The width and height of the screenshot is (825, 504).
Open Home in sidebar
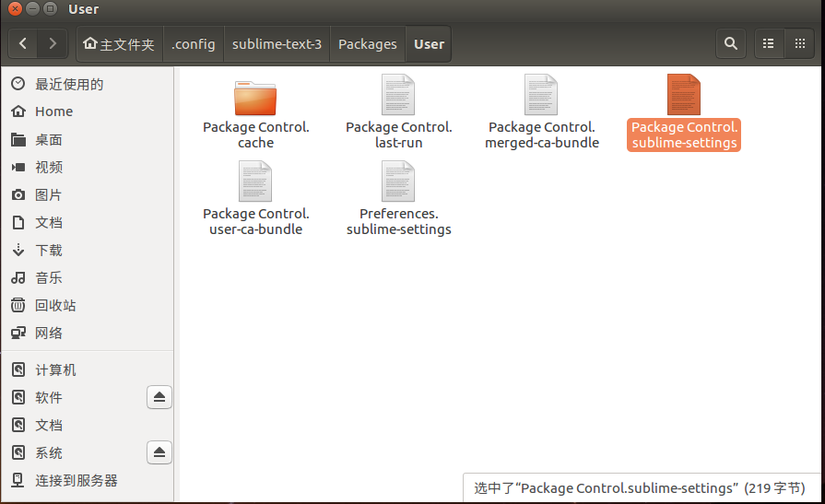coord(87,111)
